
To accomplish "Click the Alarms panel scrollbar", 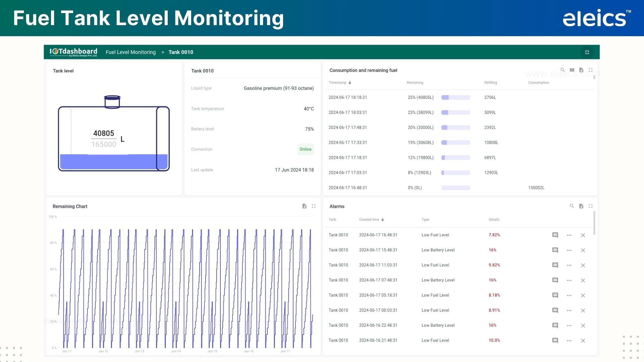I will tap(594, 223).
